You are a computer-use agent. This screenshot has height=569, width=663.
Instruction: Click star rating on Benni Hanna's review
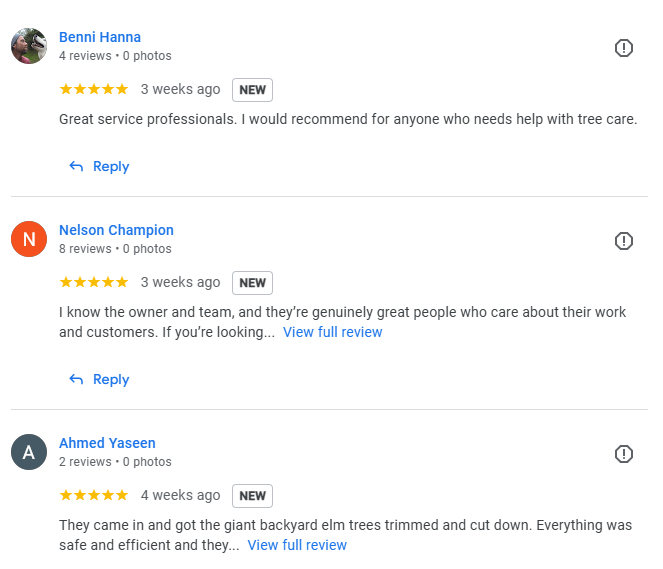[94, 89]
